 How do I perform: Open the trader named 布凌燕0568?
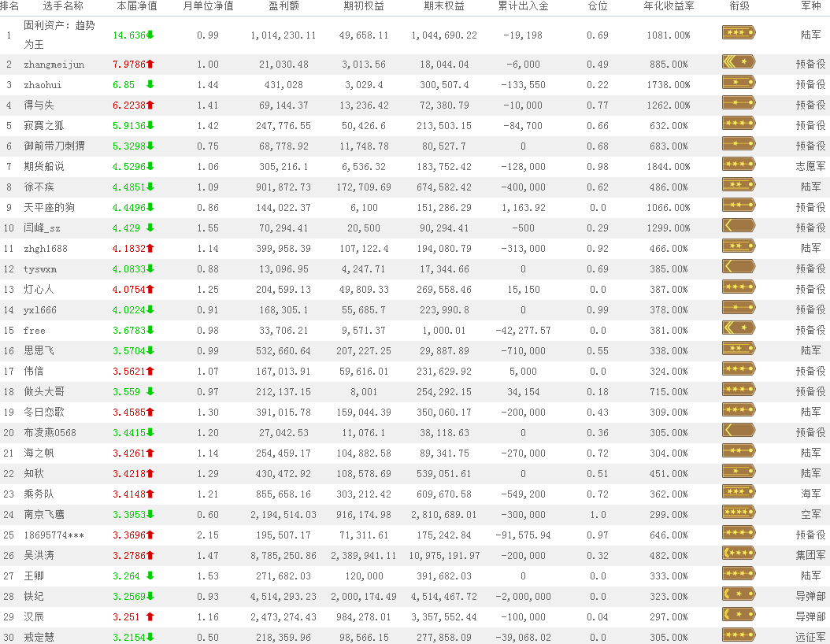[50, 433]
